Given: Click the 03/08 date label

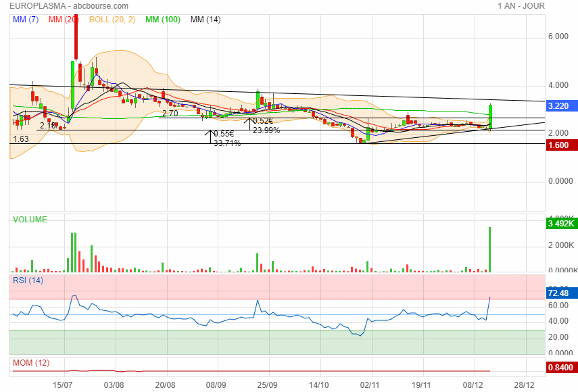Looking at the screenshot, I should click(x=114, y=385).
